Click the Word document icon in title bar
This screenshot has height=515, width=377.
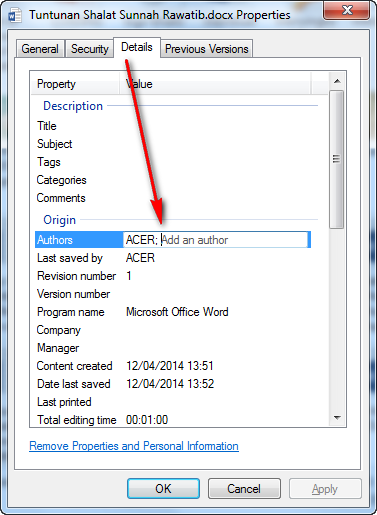(15, 15)
